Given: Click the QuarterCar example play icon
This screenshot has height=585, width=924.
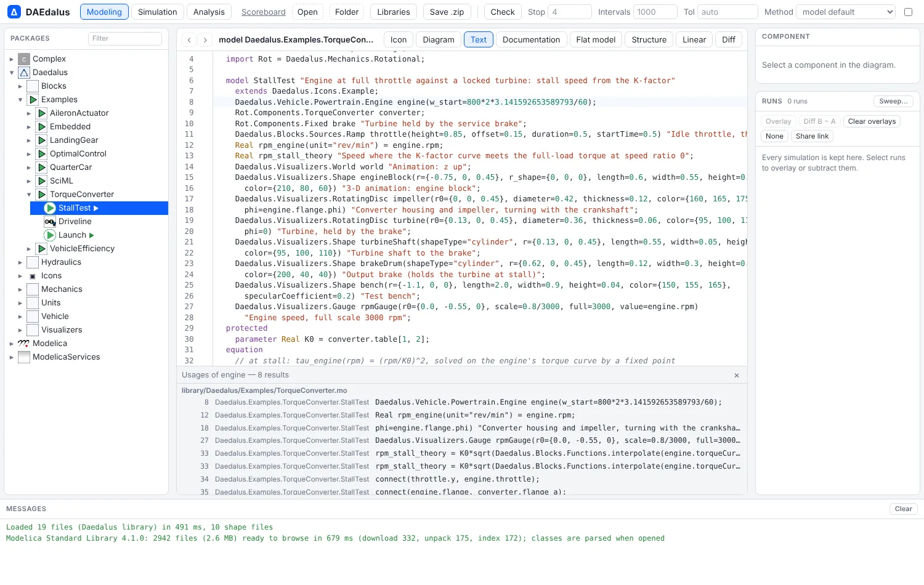Looking at the screenshot, I should [x=41, y=167].
